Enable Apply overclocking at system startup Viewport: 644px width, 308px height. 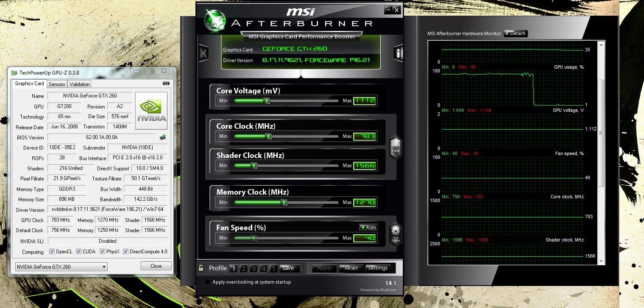[x=207, y=282]
